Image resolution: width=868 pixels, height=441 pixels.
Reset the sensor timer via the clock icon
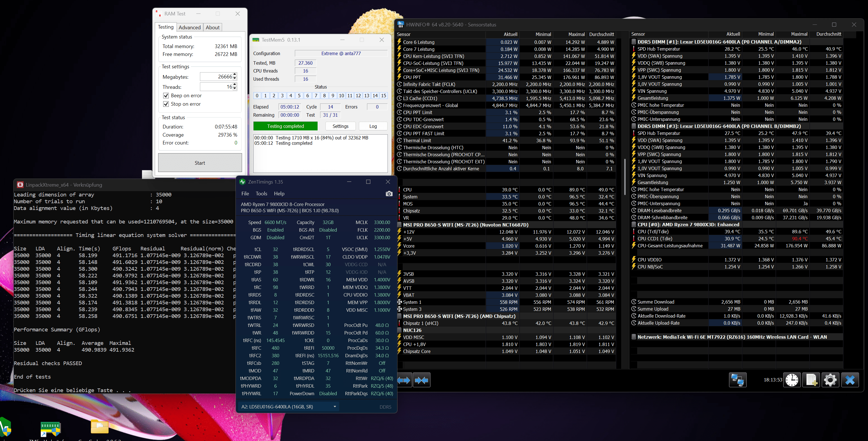792,380
